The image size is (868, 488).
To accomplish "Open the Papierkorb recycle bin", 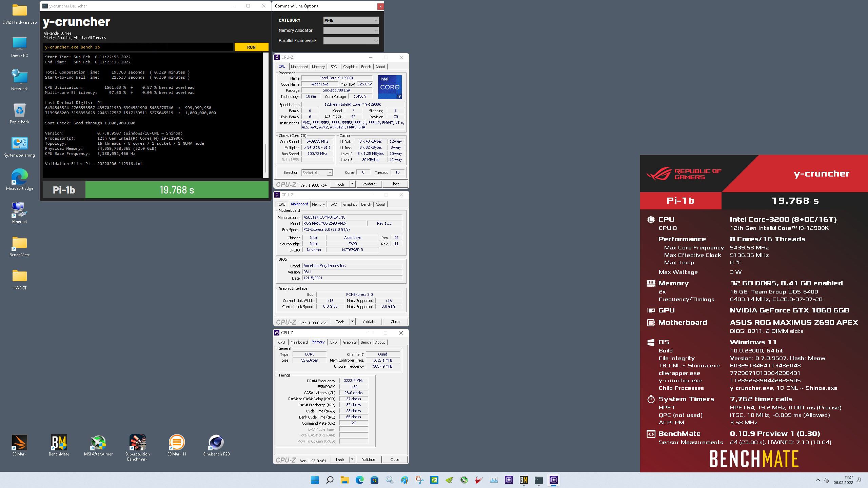I will click(x=19, y=110).
